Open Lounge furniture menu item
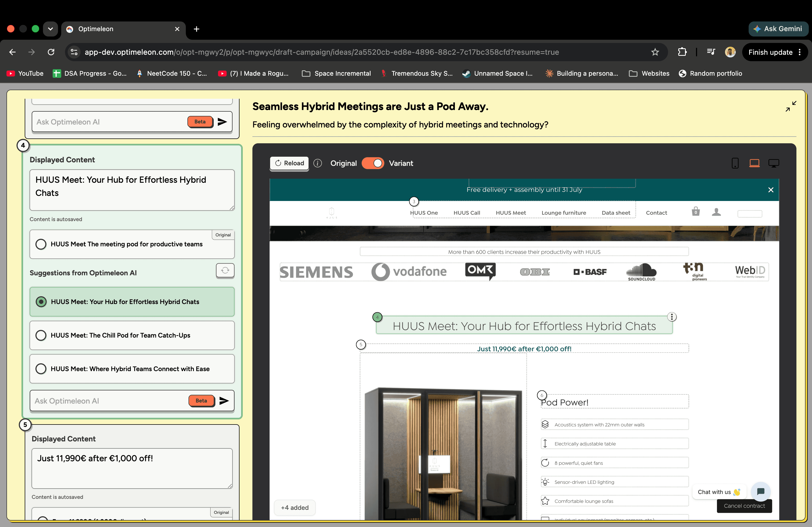The height and width of the screenshot is (527, 812). click(564, 213)
